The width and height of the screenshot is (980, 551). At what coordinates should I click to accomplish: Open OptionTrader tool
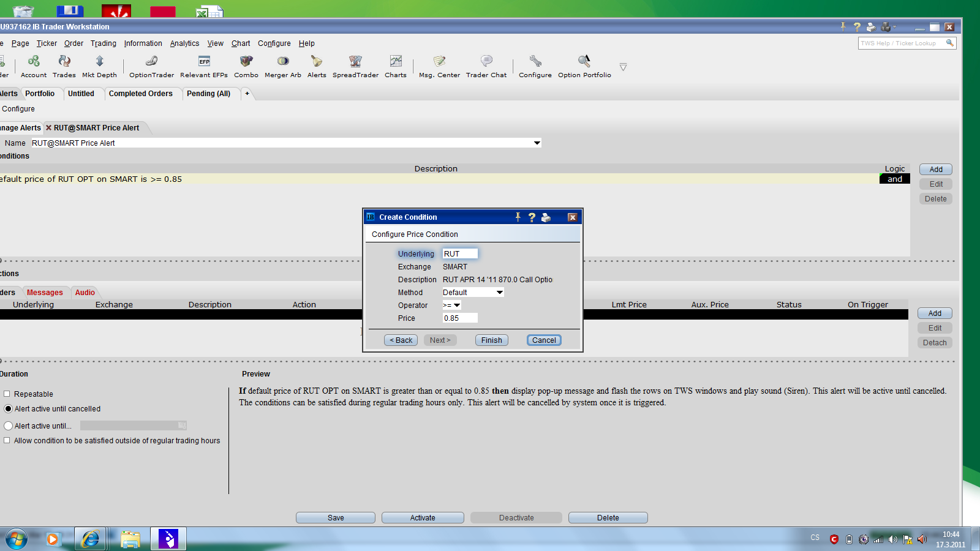pos(151,66)
